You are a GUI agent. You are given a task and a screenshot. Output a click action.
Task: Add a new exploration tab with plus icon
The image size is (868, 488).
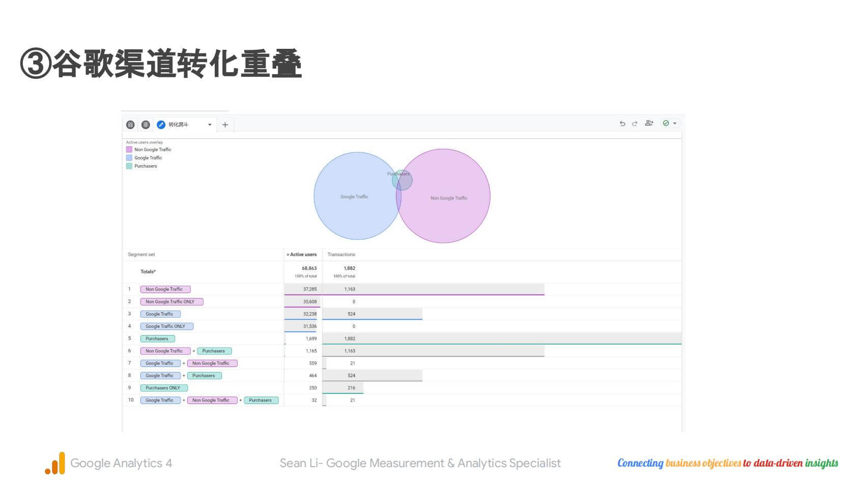tap(225, 125)
